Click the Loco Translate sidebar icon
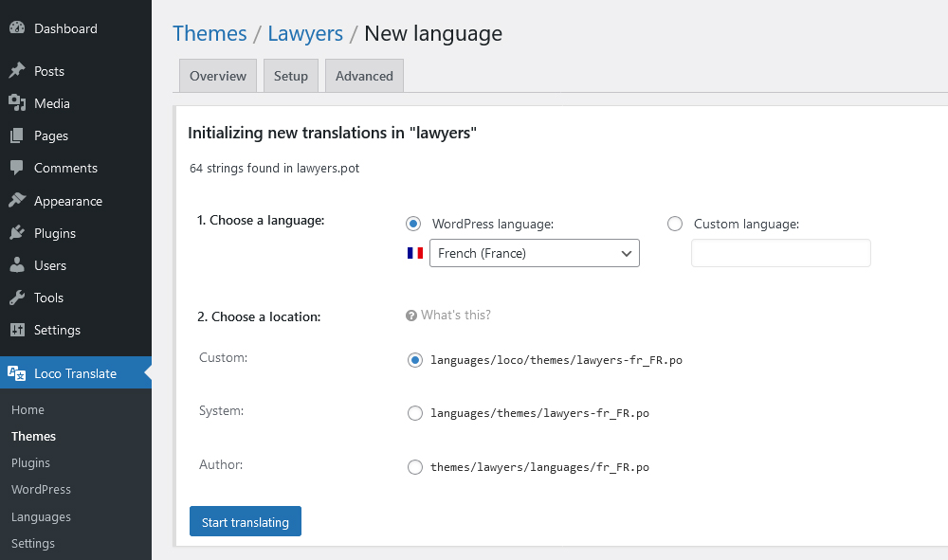 19,372
